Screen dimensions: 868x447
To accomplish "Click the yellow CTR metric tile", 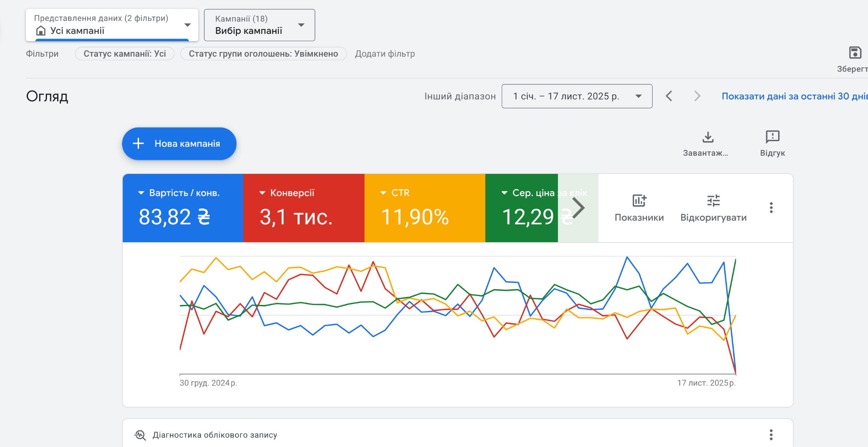I will [x=424, y=208].
